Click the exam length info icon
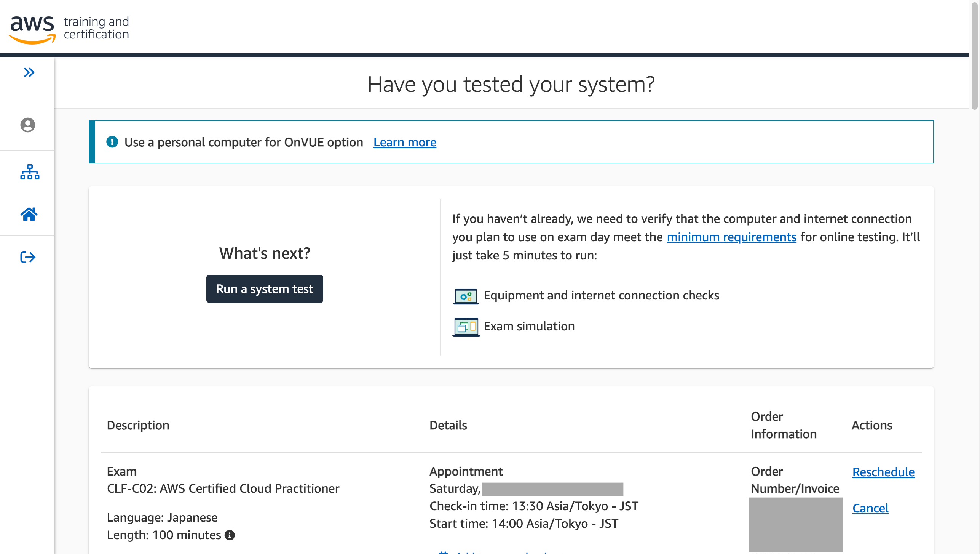980x554 pixels. pyautogui.click(x=230, y=535)
